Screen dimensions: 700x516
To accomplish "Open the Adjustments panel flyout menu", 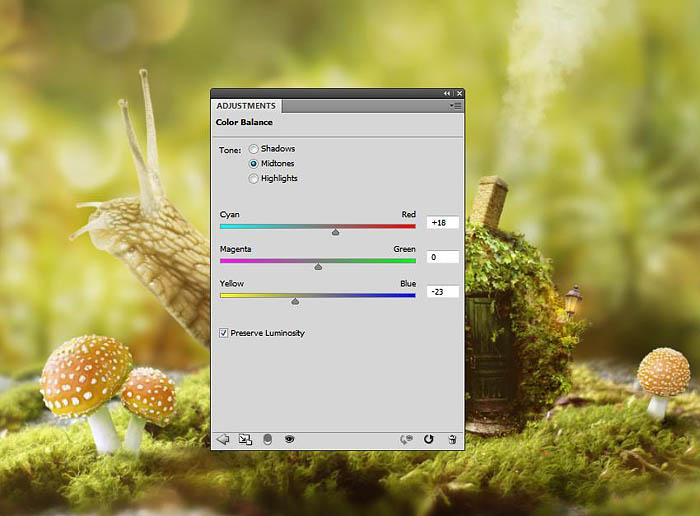I will [x=456, y=105].
